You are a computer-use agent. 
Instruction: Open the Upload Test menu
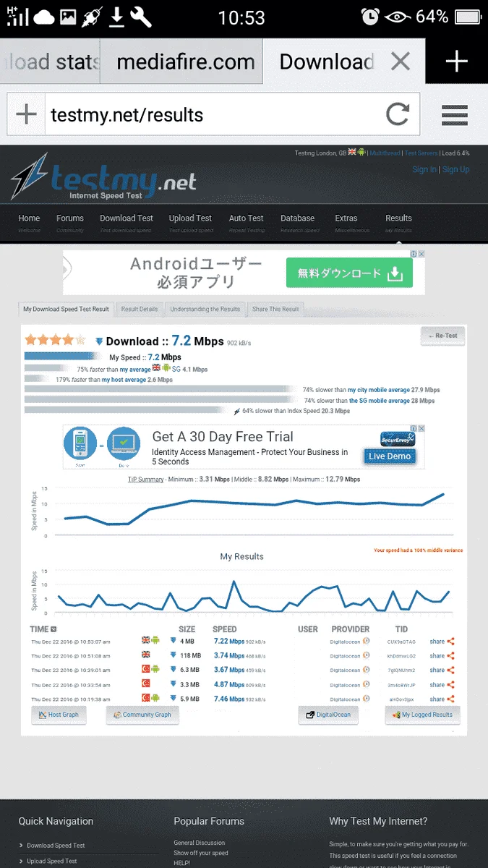tap(190, 218)
